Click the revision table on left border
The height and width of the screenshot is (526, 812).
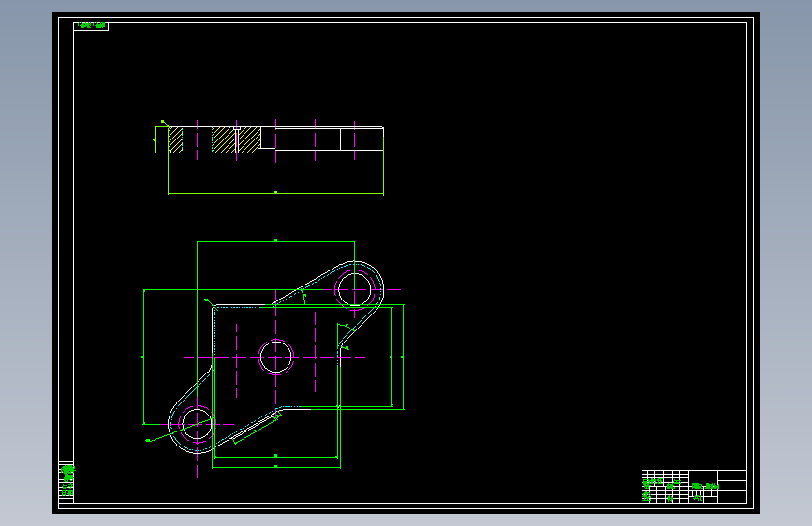[66, 482]
